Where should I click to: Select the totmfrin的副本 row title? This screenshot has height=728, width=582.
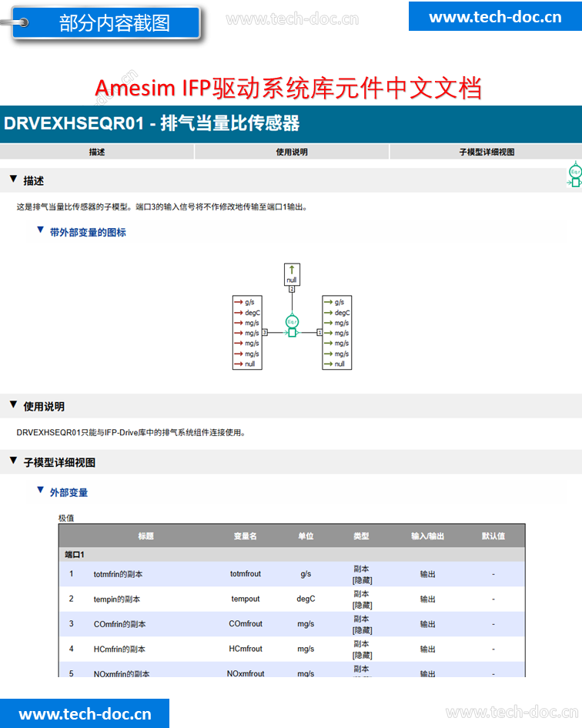coord(118,574)
